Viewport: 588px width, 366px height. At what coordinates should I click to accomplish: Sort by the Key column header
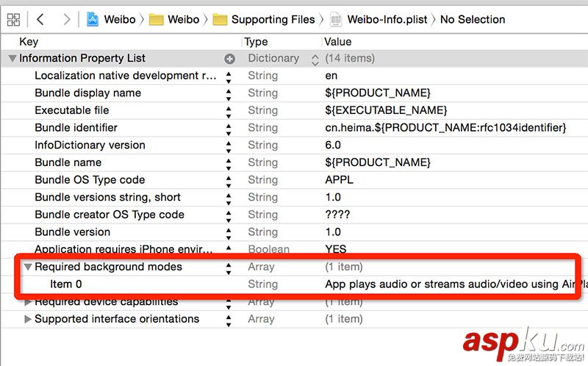[29, 42]
